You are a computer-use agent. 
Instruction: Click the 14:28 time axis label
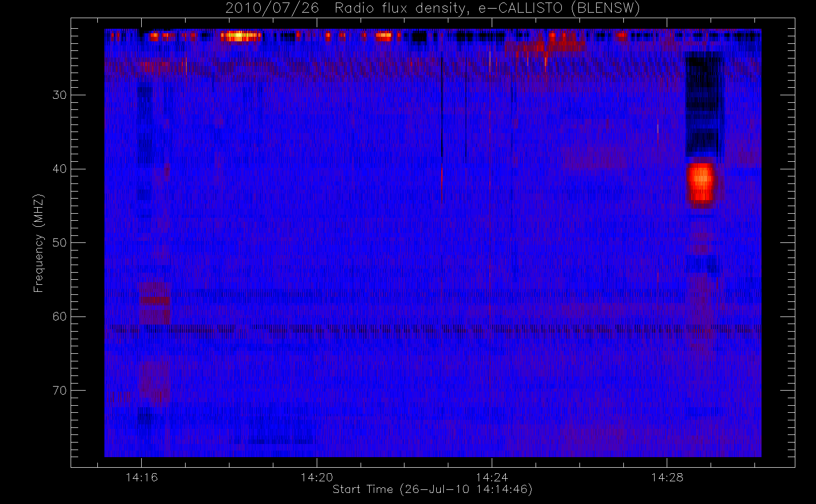(x=667, y=477)
